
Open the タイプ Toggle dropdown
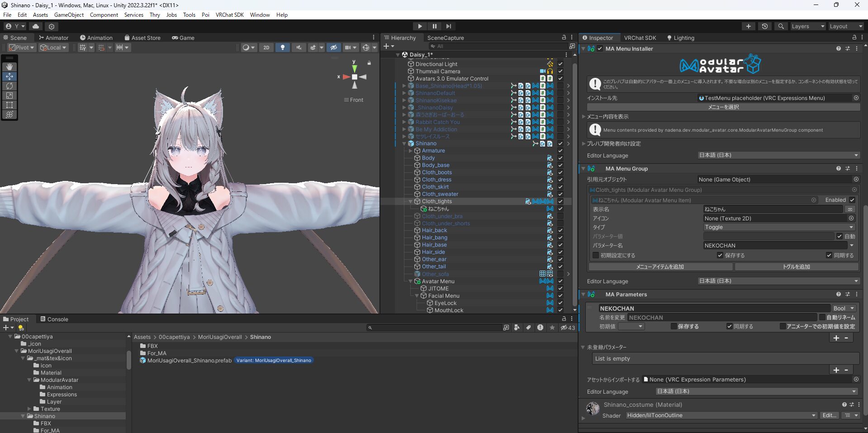click(x=778, y=227)
